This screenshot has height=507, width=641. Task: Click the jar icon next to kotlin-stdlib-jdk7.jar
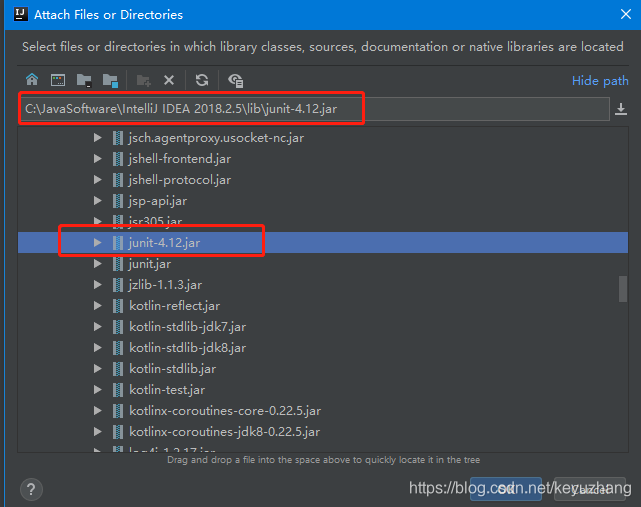click(118, 327)
